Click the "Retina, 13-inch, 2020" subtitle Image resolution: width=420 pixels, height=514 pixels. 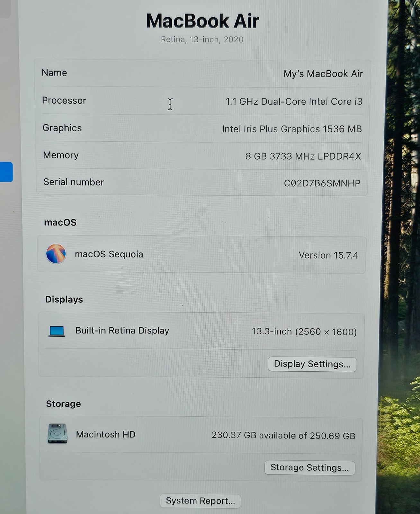[202, 40]
